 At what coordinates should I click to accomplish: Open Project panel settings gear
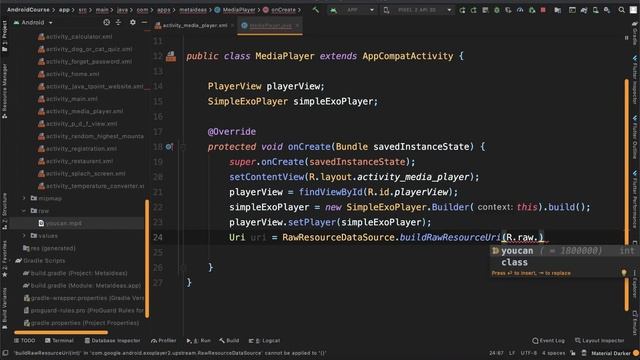point(133,22)
